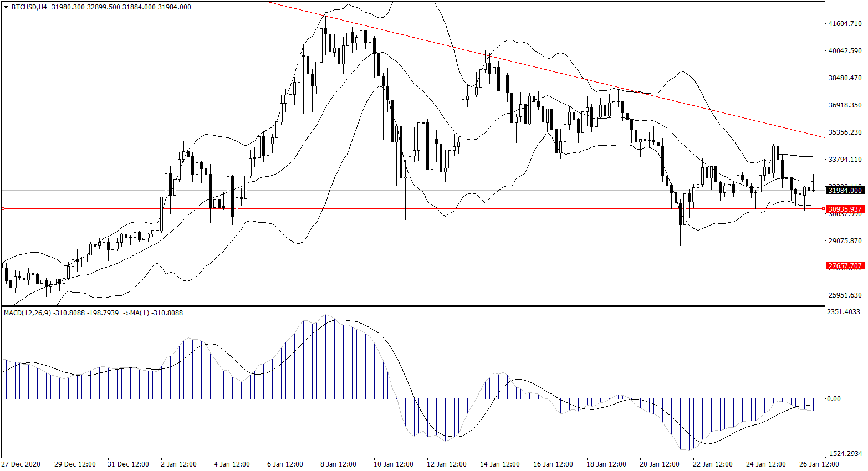Viewport: 868px width, 471px height.
Task: Click the 0.00 level on the MACD scale
Action: [834, 398]
